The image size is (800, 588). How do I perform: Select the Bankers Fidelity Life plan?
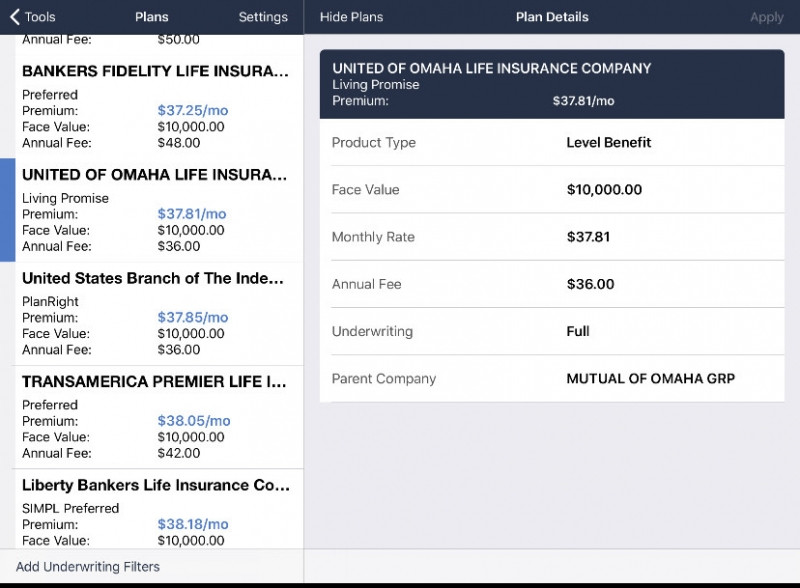point(159,107)
